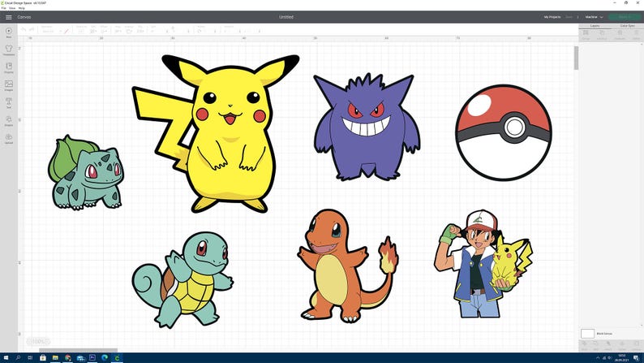Switch to the Color Sync tab
Viewport: 644px width, 363px height.
coord(627,26)
